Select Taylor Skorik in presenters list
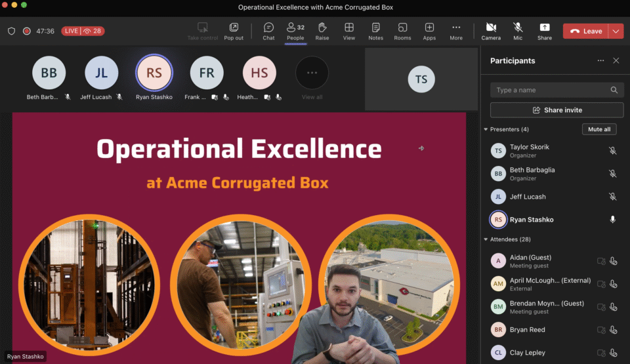 tap(555, 151)
